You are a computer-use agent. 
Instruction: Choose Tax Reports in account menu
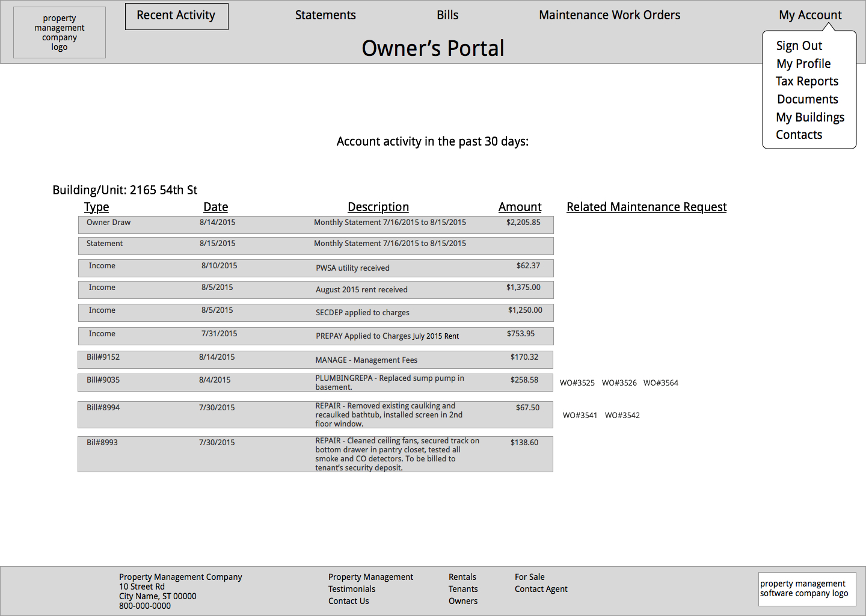coord(806,81)
